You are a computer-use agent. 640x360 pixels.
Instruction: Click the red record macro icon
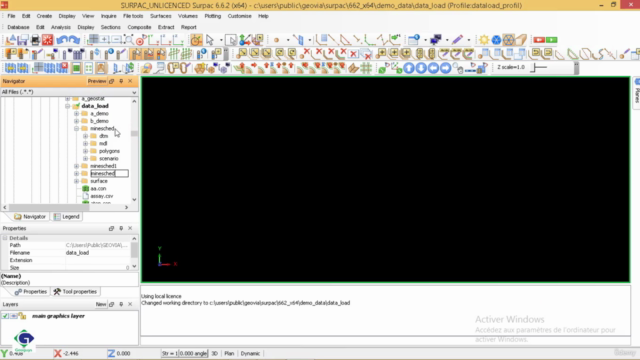click(x=539, y=40)
